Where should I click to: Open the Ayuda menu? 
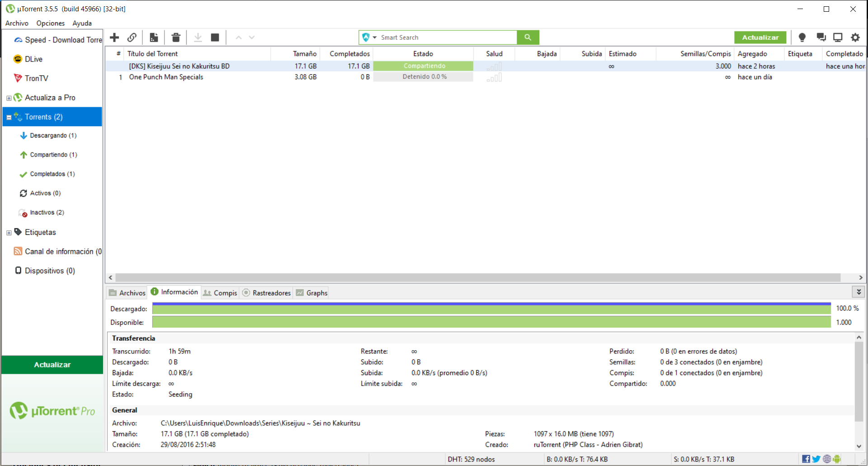pyautogui.click(x=82, y=23)
